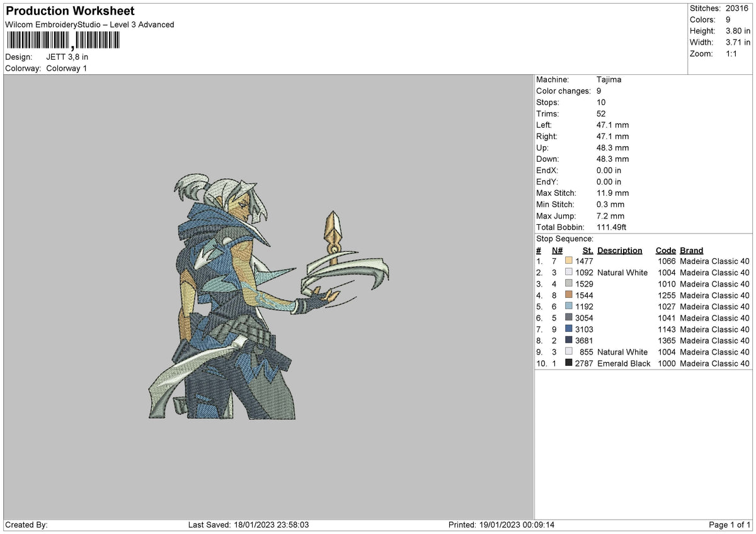The height and width of the screenshot is (534, 756).
Task: Select the 1066 peach color swatch
Action: coord(569,261)
